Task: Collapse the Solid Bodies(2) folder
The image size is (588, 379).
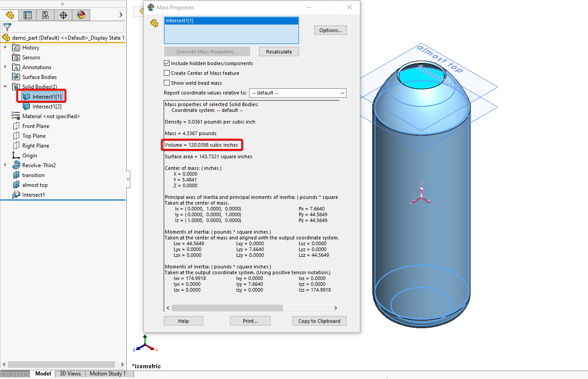Action: pos(5,87)
